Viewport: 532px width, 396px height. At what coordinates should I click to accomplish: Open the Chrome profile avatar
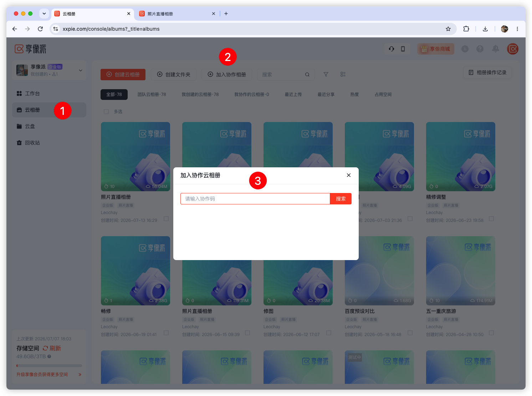coord(505,29)
